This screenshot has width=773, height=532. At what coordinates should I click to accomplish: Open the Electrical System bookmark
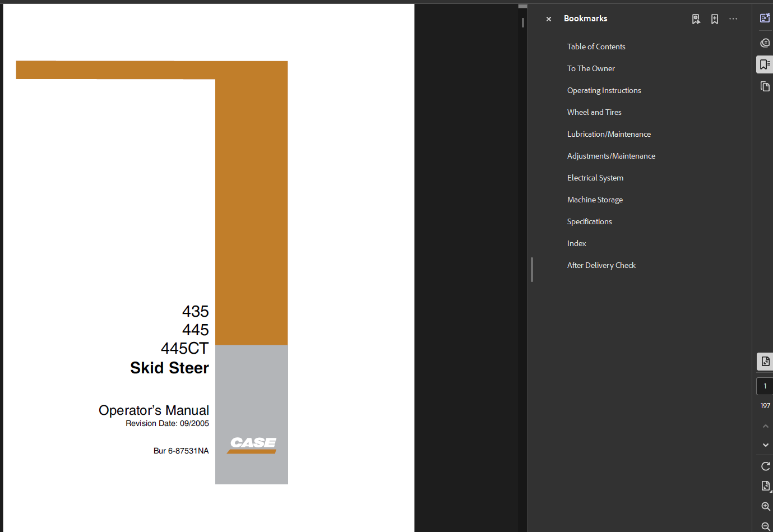[x=595, y=178]
